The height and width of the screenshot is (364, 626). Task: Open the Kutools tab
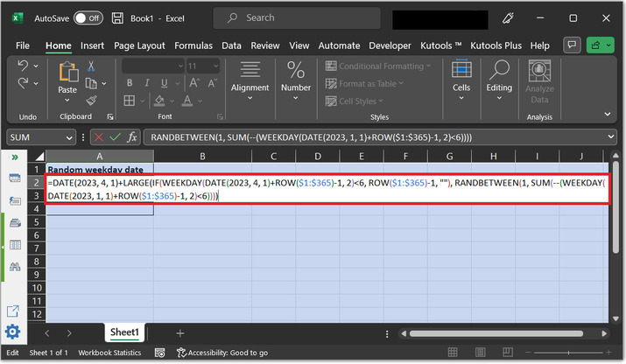[x=440, y=45]
